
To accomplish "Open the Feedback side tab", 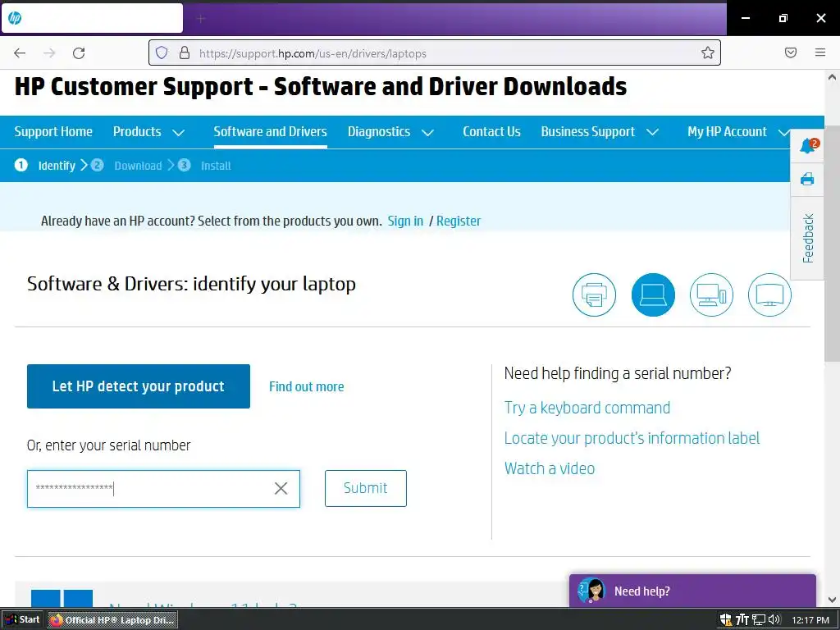I will pos(808,239).
